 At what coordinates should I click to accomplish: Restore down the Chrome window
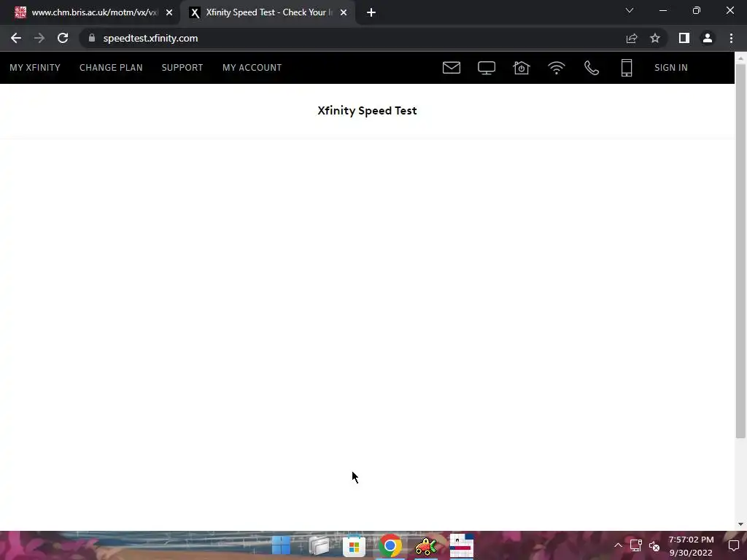click(x=697, y=10)
